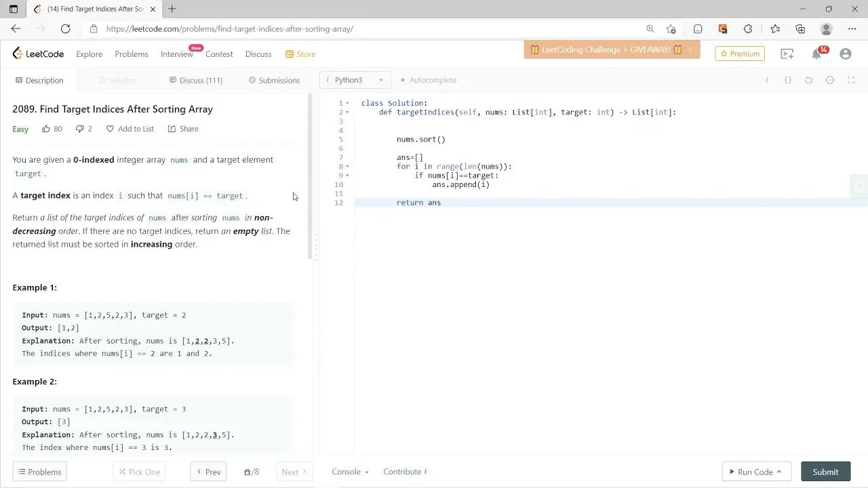868x488 pixels.
Task: Open the browser favorites list icon
Action: click(x=775, y=28)
